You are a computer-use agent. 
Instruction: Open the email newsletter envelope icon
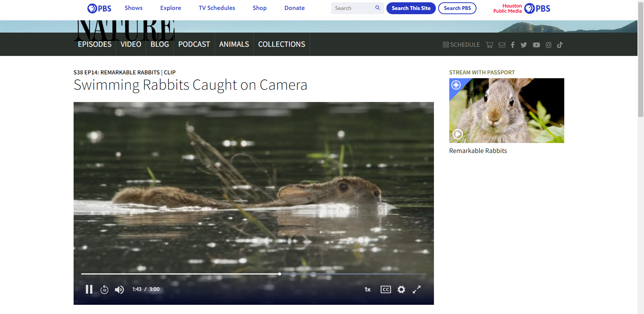click(502, 45)
